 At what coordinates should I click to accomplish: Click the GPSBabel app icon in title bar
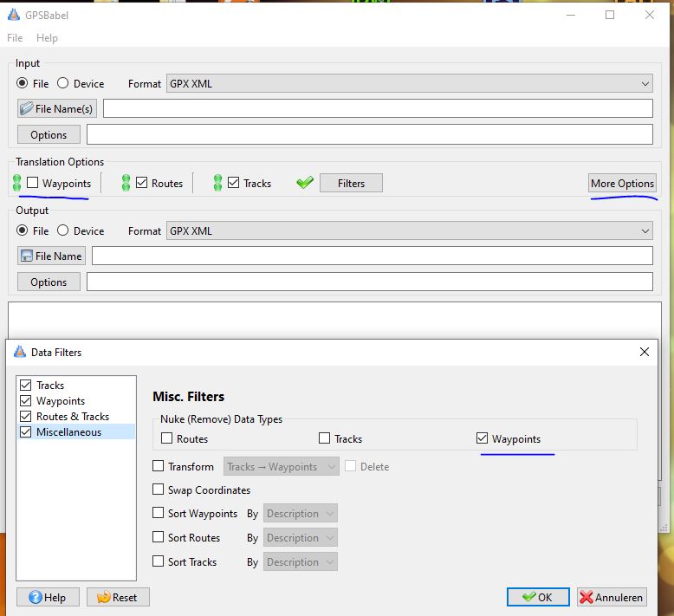(14, 15)
